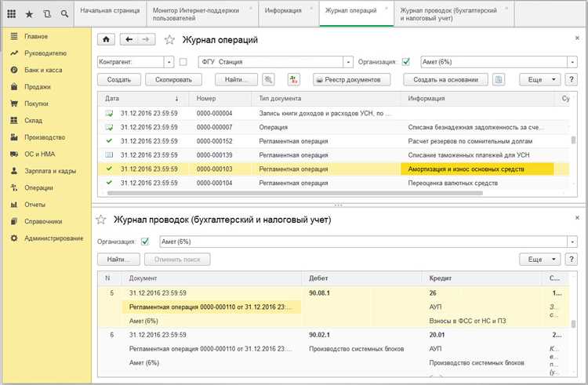Click vertical scrollbar of postings list
The width and height of the screenshot is (588, 385).
point(573,324)
